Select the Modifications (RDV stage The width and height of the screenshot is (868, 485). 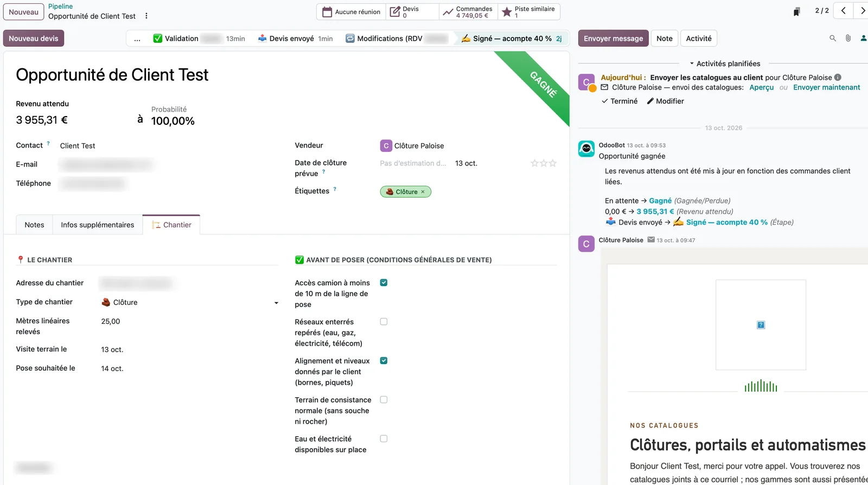pos(397,39)
